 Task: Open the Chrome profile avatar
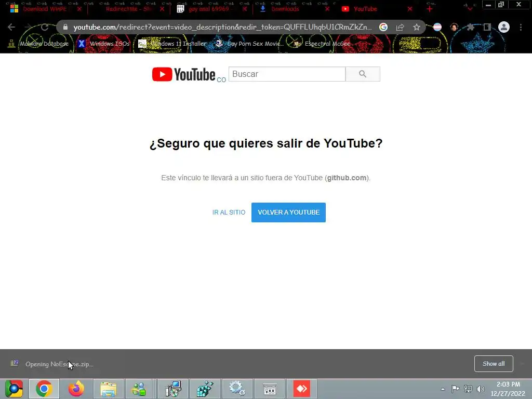(x=504, y=27)
